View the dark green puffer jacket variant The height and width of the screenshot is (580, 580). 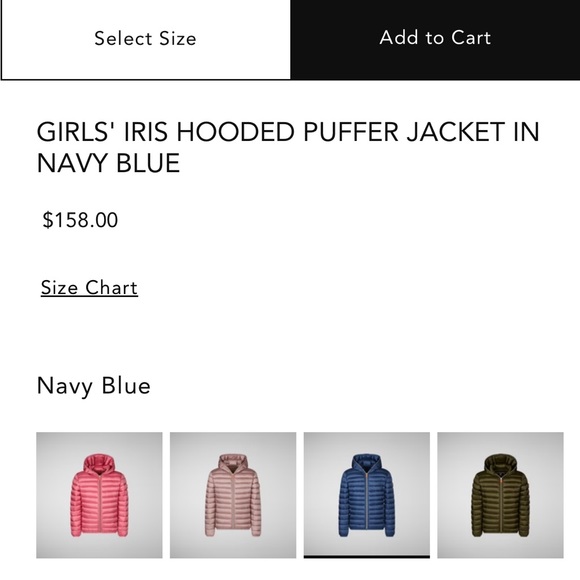[500, 495]
